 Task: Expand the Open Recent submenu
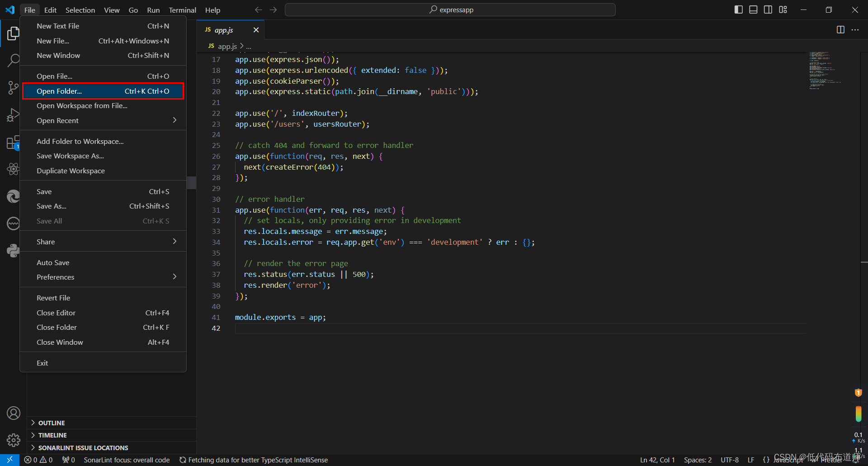pos(103,120)
